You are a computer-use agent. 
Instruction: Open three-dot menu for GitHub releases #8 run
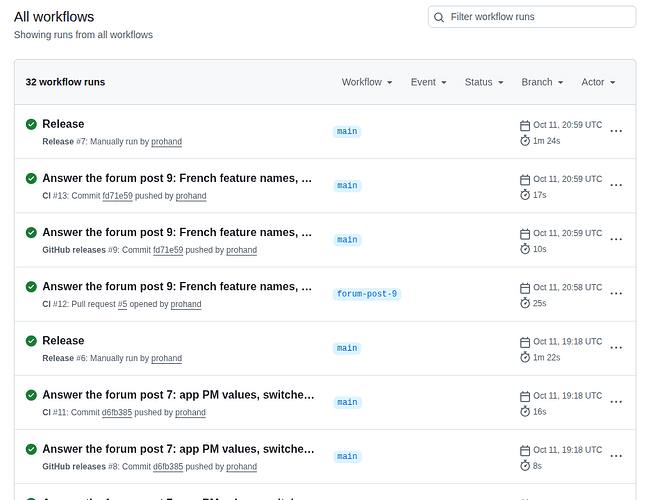[x=616, y=456]
